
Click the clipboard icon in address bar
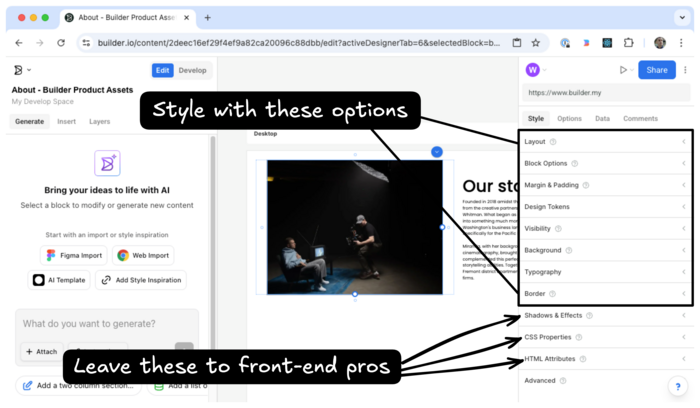pyautogui.click(x=517, y=43)
